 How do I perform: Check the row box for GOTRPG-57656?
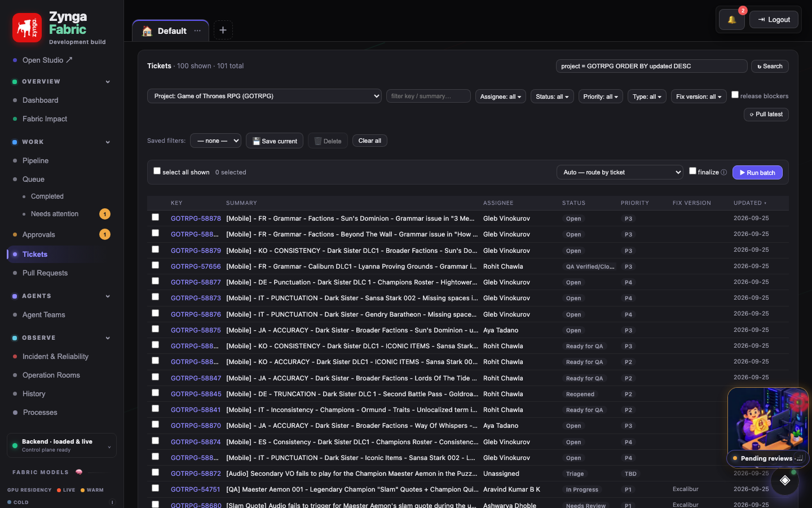(155, 265)
